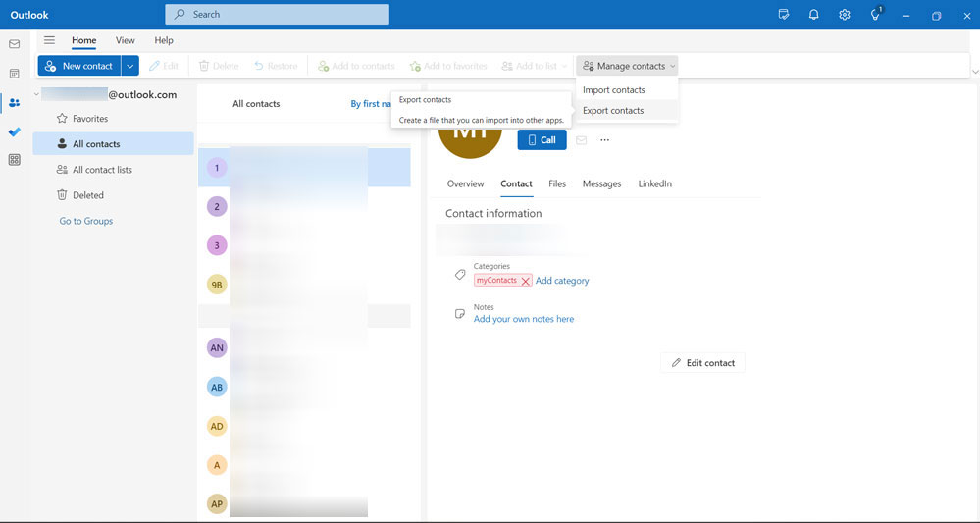980x523 pixels.
Task: Open more options ellipsis next to Call
Action: (604, 140)
